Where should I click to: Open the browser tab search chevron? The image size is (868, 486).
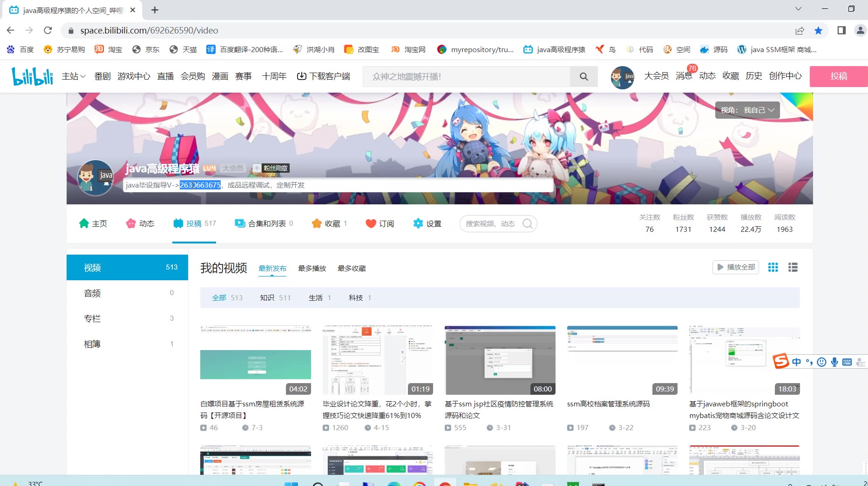pyautogui.click(x=798, y=9)
